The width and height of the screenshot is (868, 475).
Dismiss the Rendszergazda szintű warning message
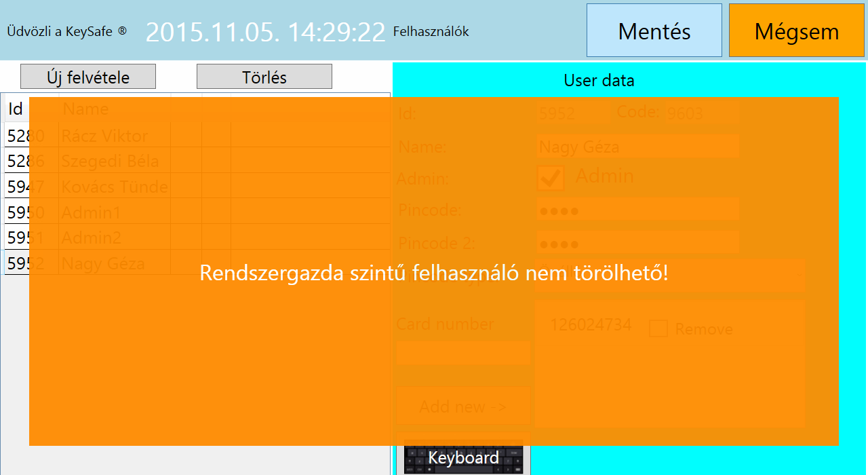[x=434, y=271]
